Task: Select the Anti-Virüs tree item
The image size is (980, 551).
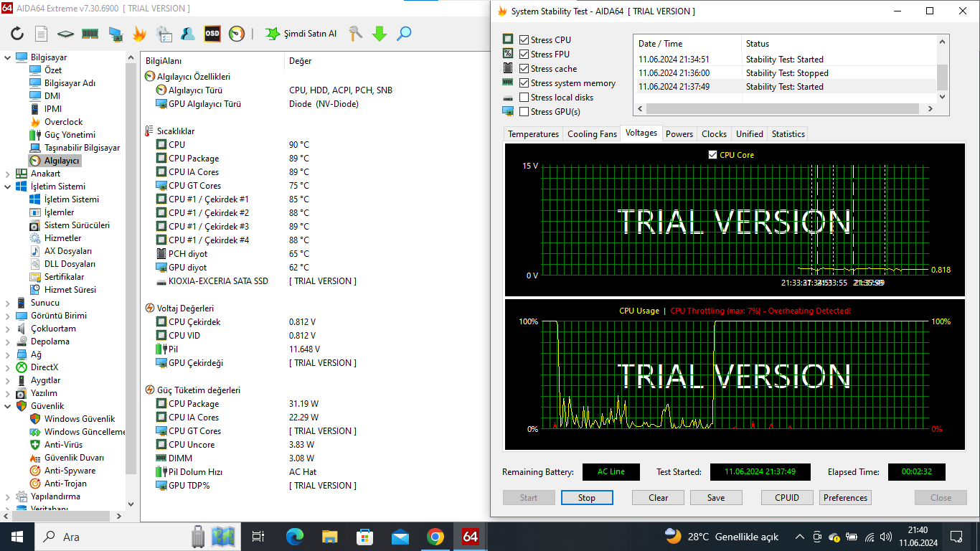Action: click(x=63, y=445)
